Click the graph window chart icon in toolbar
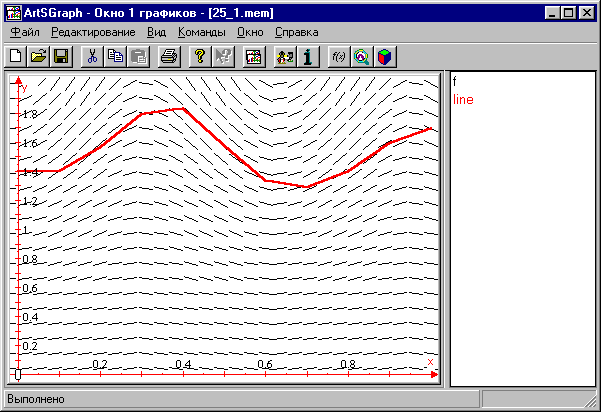Viewport: 601px width, 412px height. click(x=253, y=56)
